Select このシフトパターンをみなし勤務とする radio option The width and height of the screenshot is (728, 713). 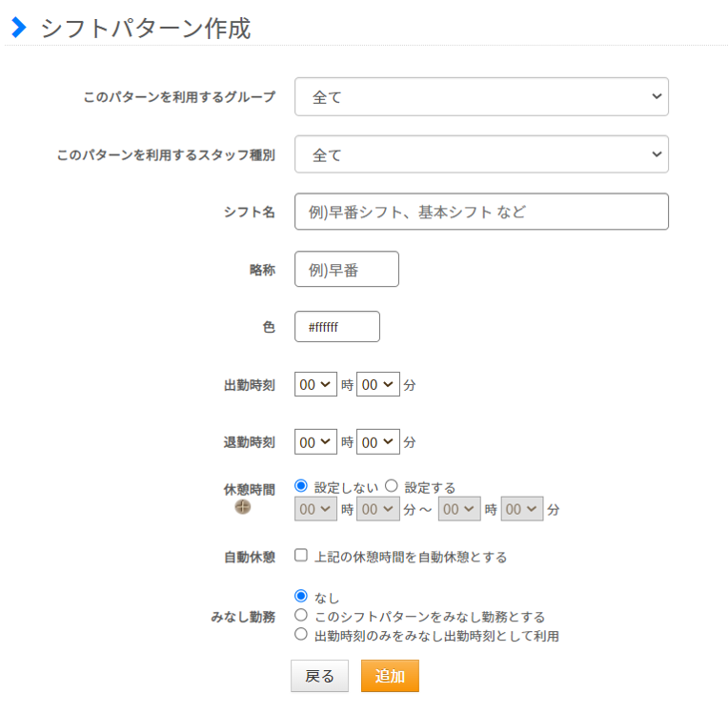(301, 615)
